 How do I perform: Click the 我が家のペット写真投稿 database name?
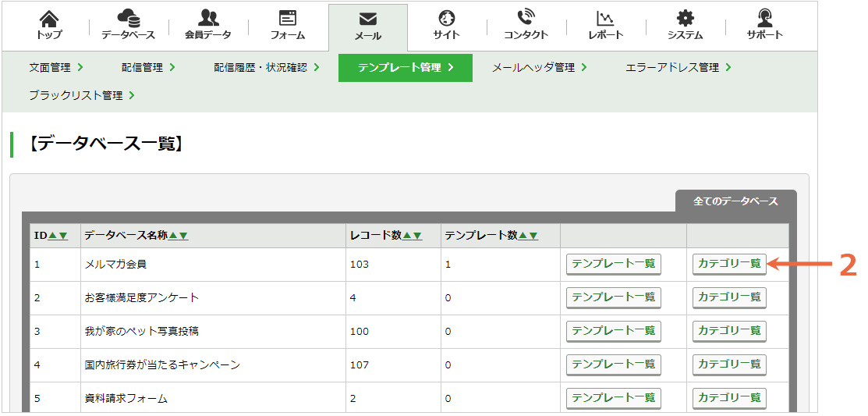point(142,332)
